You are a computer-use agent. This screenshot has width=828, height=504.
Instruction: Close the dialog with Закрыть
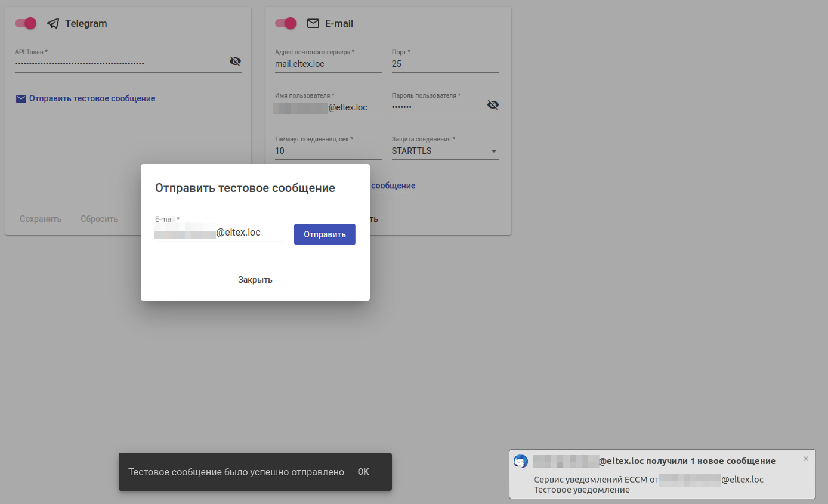pos(255,280)
